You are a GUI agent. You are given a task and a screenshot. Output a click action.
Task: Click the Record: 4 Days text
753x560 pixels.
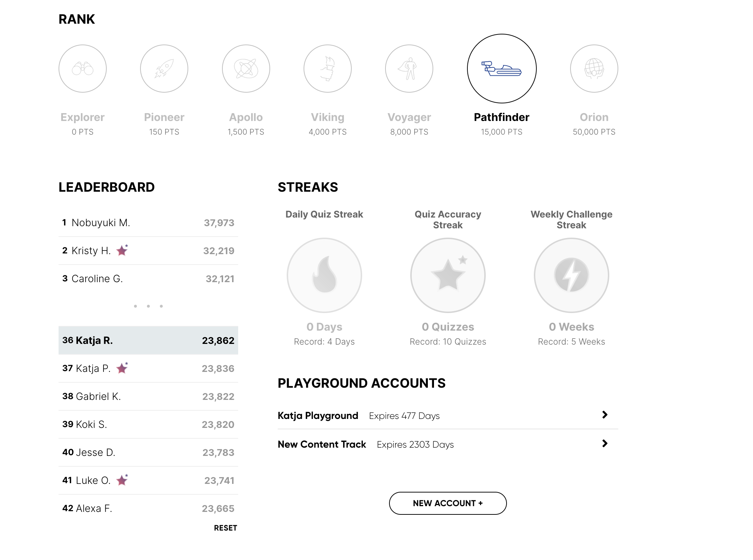click(324, 342)
